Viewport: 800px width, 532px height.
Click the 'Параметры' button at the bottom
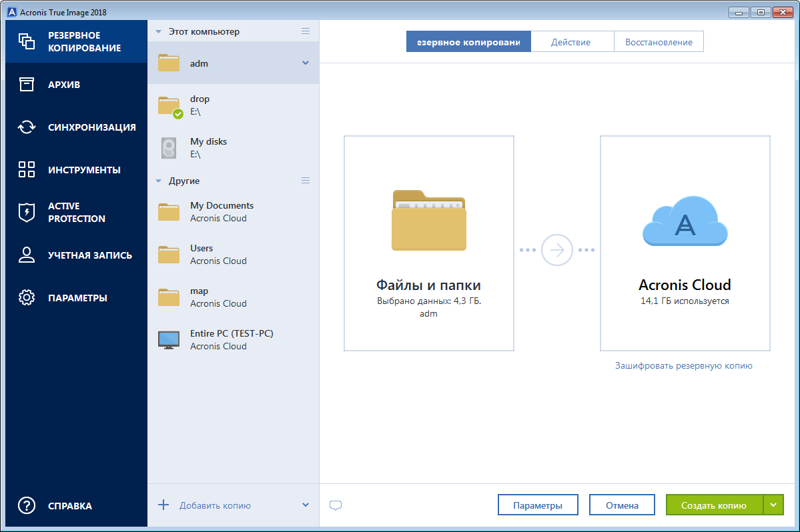[538, 505]
